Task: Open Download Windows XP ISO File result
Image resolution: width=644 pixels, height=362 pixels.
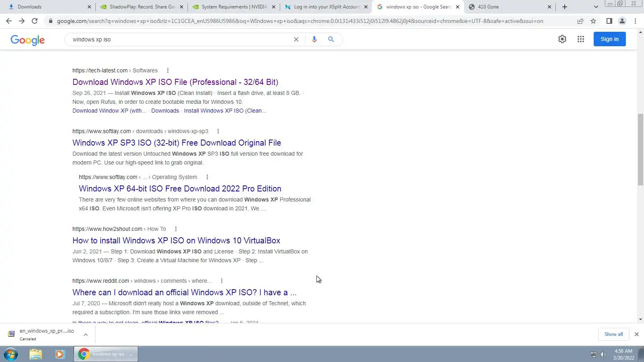Action: [x=175, y=82]
